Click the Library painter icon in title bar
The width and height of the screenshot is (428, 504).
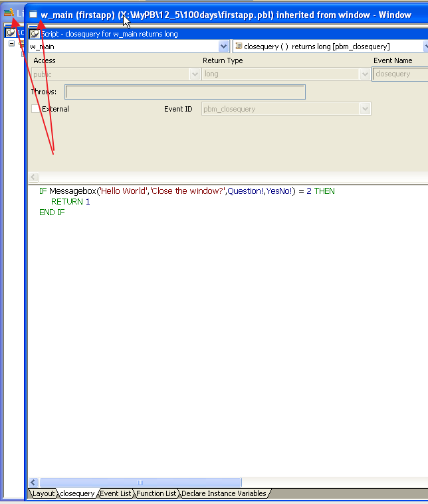pos(9,13)
